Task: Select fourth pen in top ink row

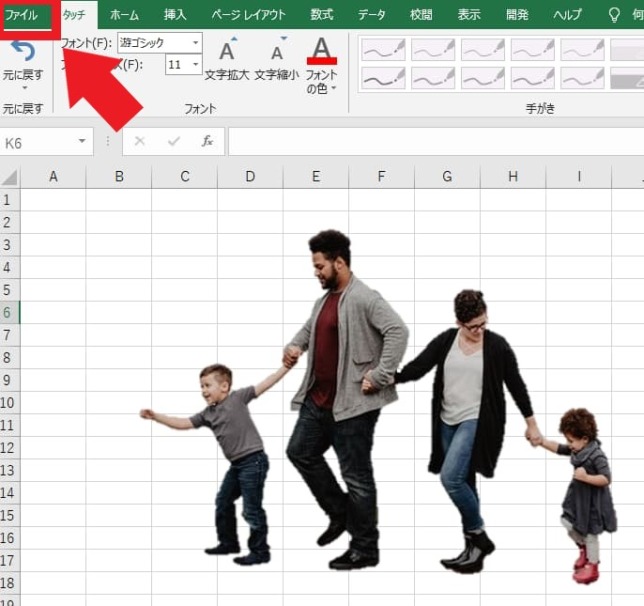Action: coord(532,50)
